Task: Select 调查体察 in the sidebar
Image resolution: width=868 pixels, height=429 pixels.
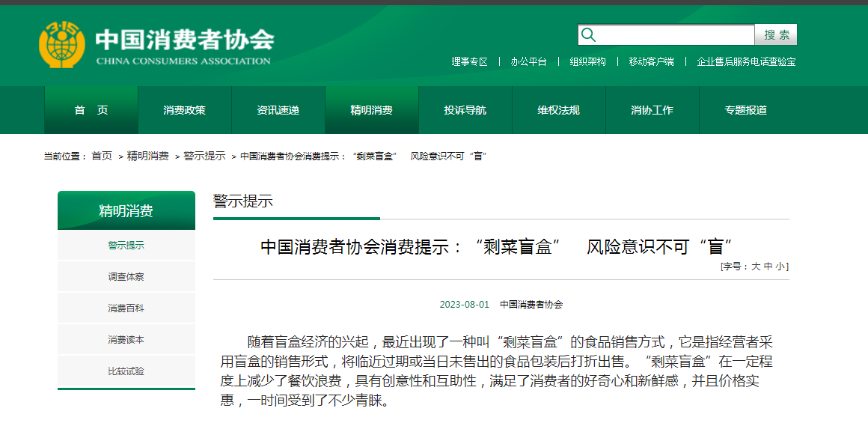Action: coord(126,277)
